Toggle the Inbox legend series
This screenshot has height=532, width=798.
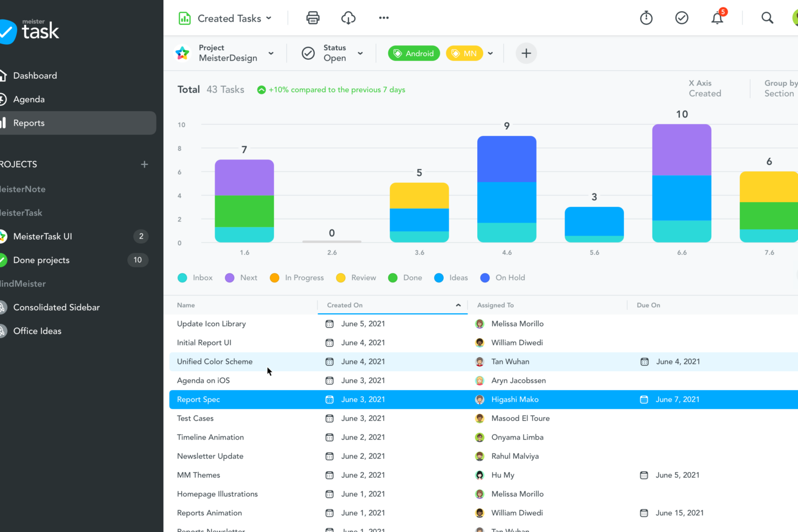195,278
